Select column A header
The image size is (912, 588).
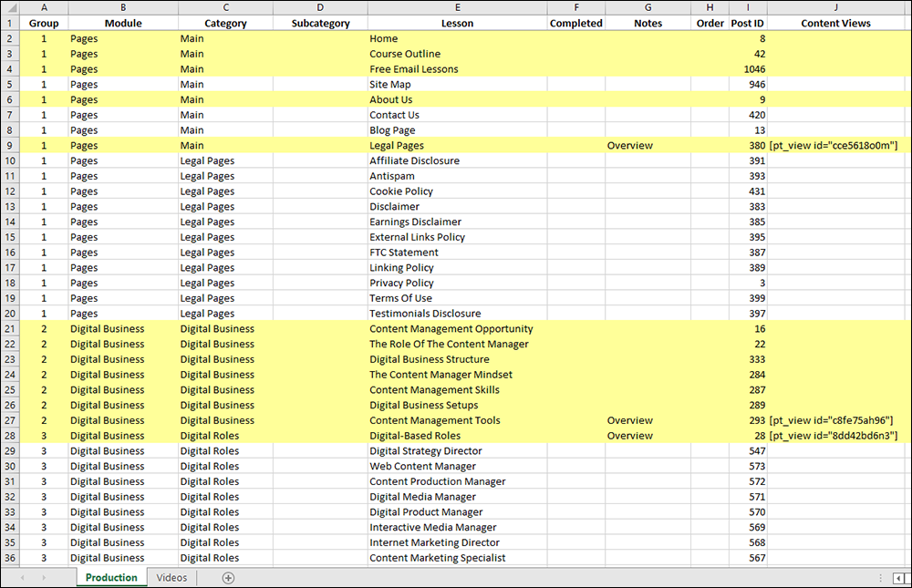coord(44,7)
